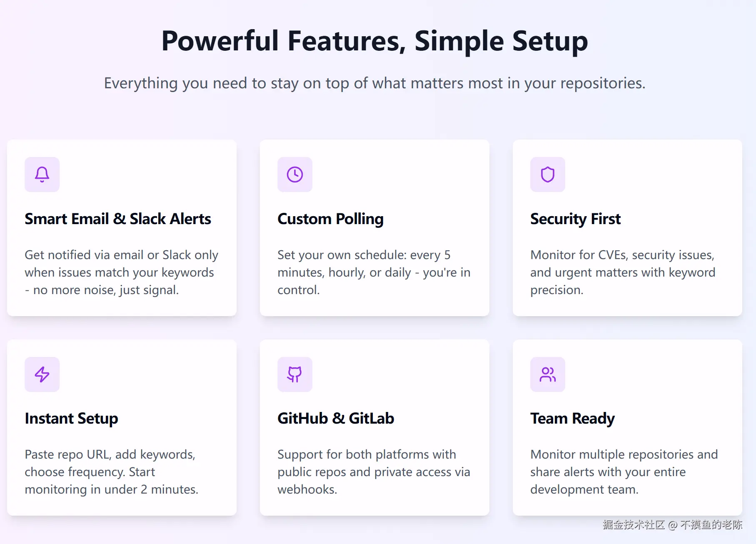Click the "Instant Setup" card title
The image size is (756, 544).
(x=71, y=419)
